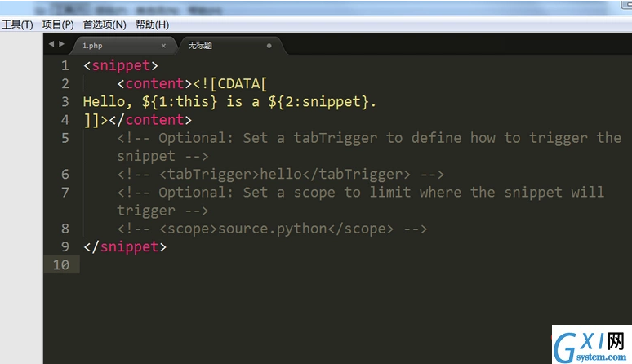
Task: Click the unsaved dot on 无标题 tab
Action: (269, 46)
